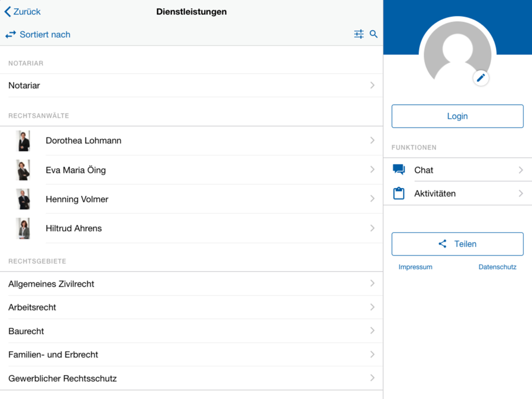The width and height of the screenshot is (532, 399).
Task: Expand Eva Maria Öing row chevron
Action: pyautogui.click(x=372, y=169)
